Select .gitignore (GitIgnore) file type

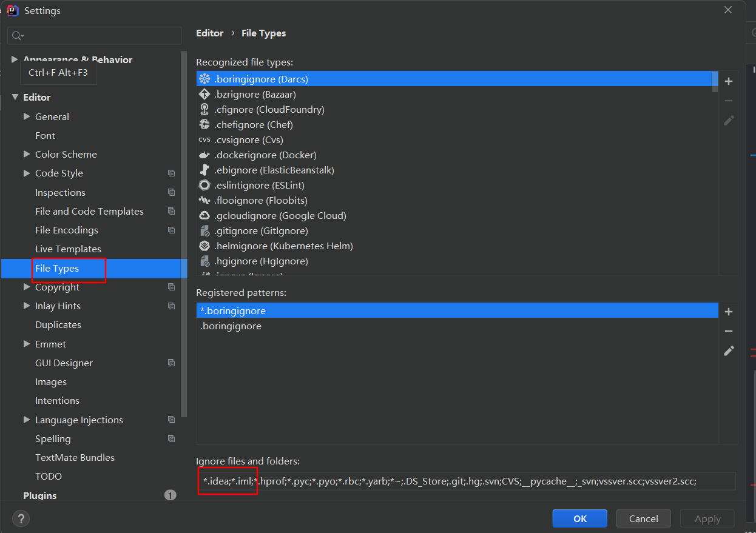(261, 231)
